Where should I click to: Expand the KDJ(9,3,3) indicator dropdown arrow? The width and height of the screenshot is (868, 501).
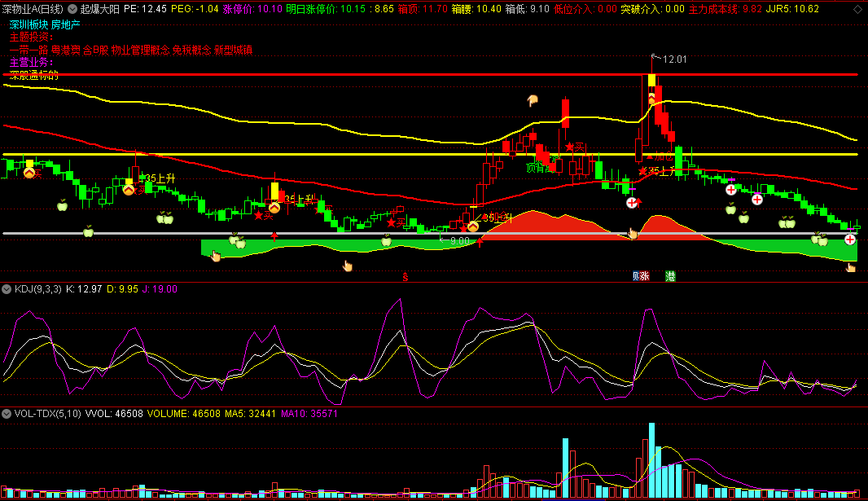point(7,289)
